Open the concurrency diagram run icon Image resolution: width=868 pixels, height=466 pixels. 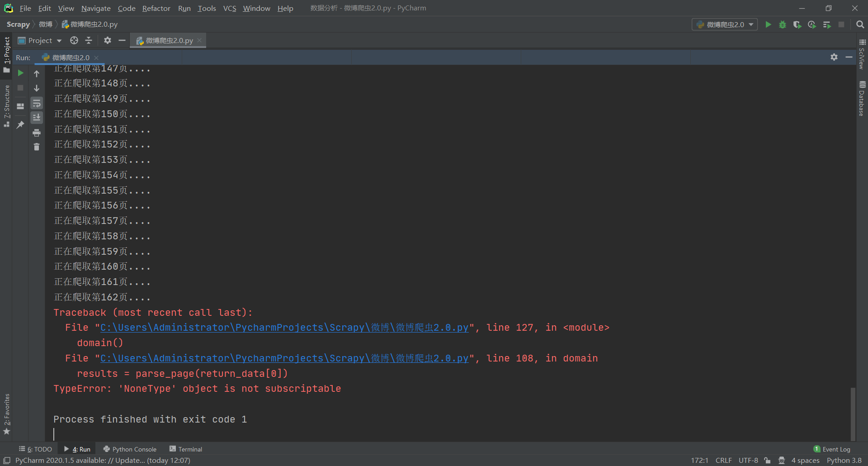coord(827,24)
